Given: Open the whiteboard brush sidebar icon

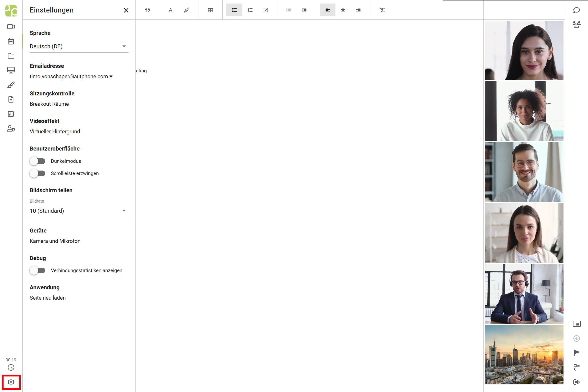Looking at the screenshot, I should click(11, 85).
